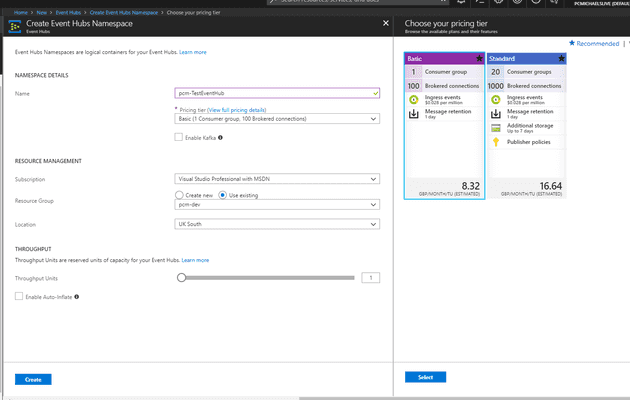Image resolution: width=630 pixels, height=400 pixels.
Task: Click the Throughput Units slider track
Action: click(269, 278)
